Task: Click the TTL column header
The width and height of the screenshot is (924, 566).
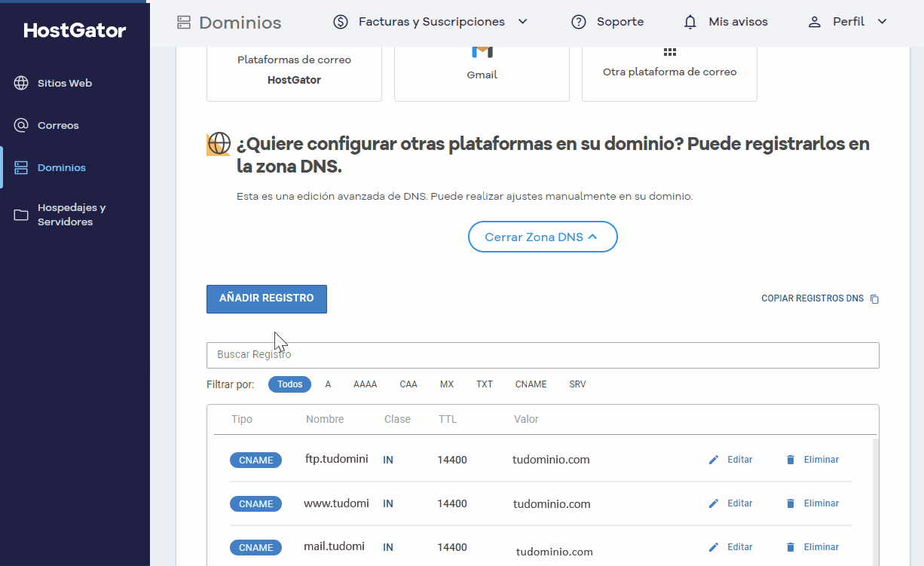Action: pos(448,419)
